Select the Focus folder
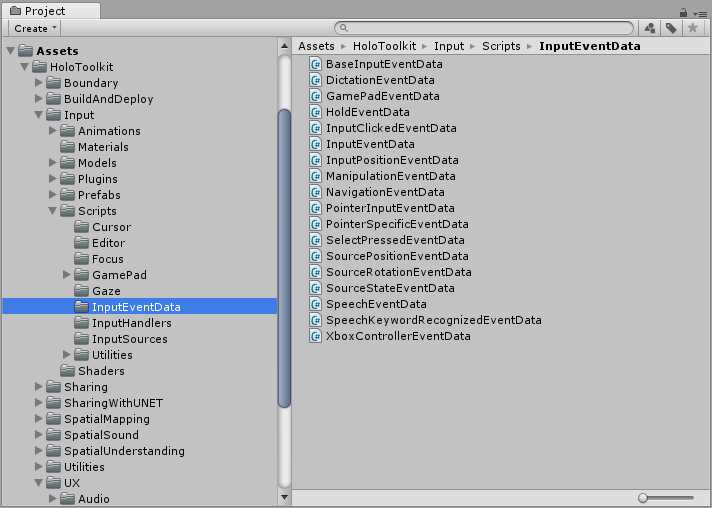Screen dimensions: 712x508 pos(99,259)
